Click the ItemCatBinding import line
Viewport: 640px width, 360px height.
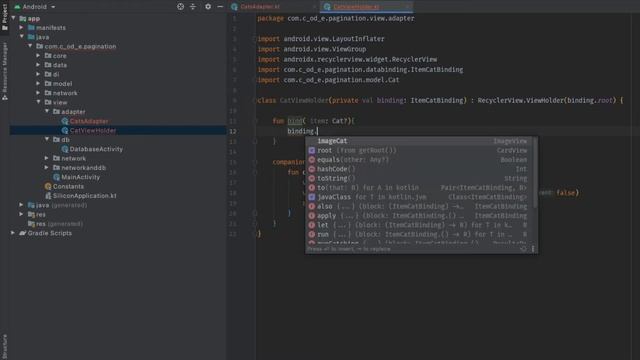pyautogui.click(x=360, y=70)
